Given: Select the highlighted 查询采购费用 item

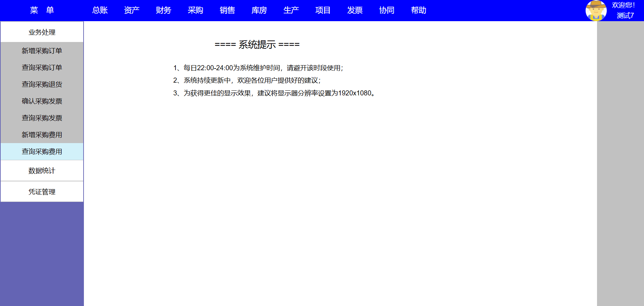Looking at the screenshot, I should click(42, 151).
